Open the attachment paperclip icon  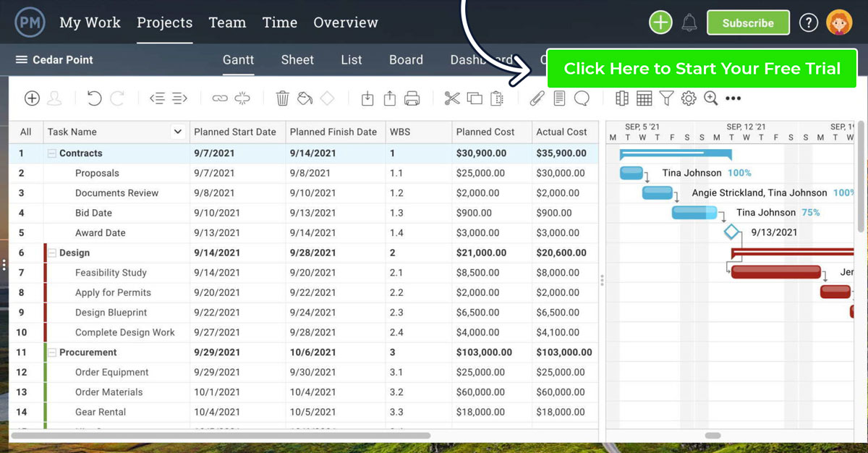(537, 98)
